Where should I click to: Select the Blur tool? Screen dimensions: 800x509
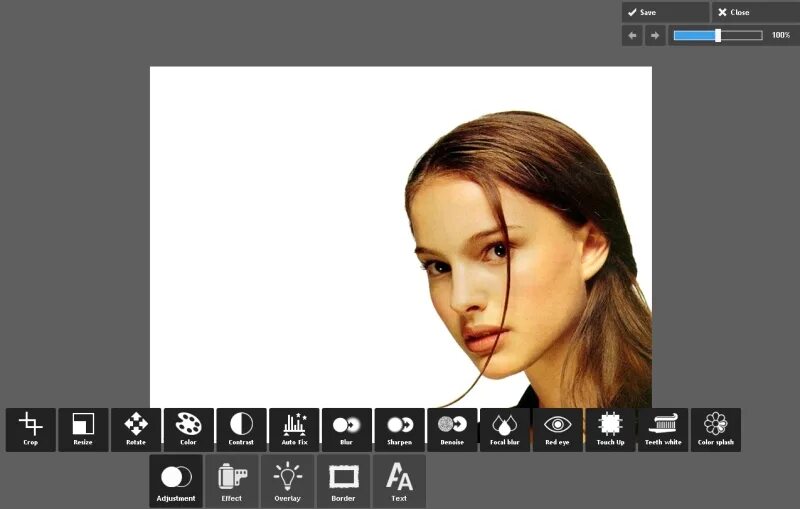tap(347, 429)
